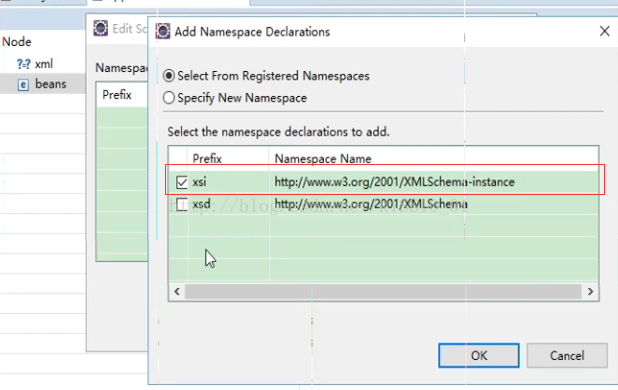Click the beans element icon
This screenshot has height=390, width=618.
(23, 84)
